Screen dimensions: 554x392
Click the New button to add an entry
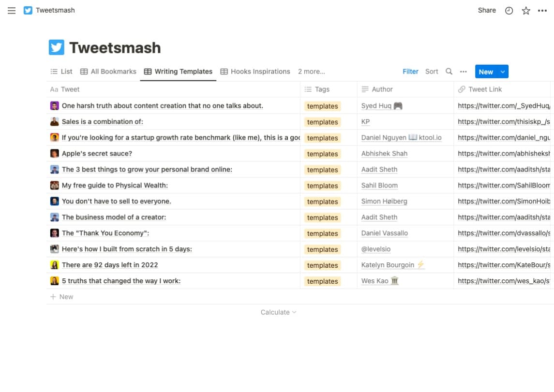click(x=486, y=71)
